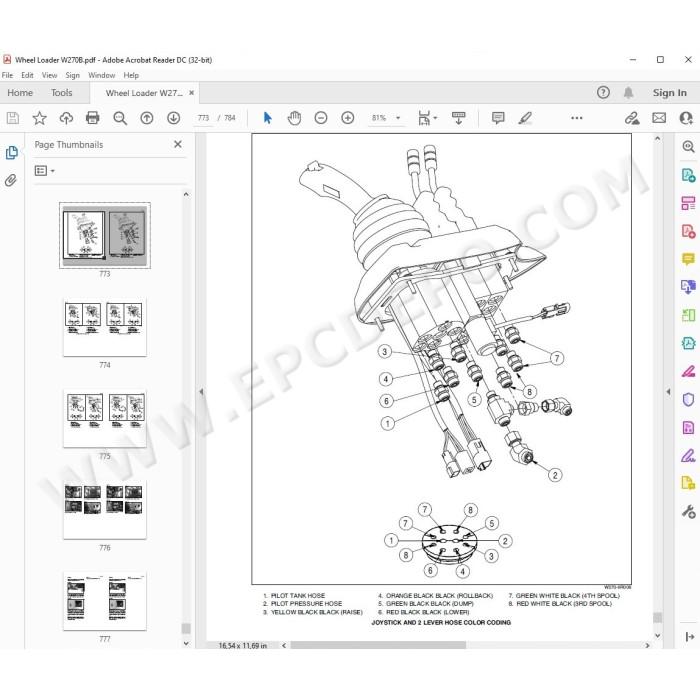Select the Wheel Loader W27 document tab

coord(144,93)
